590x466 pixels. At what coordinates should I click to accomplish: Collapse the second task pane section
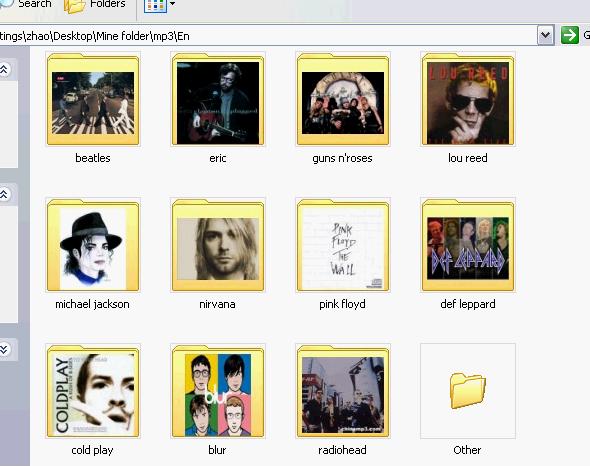pyautogui.click(x=4, y=194)
